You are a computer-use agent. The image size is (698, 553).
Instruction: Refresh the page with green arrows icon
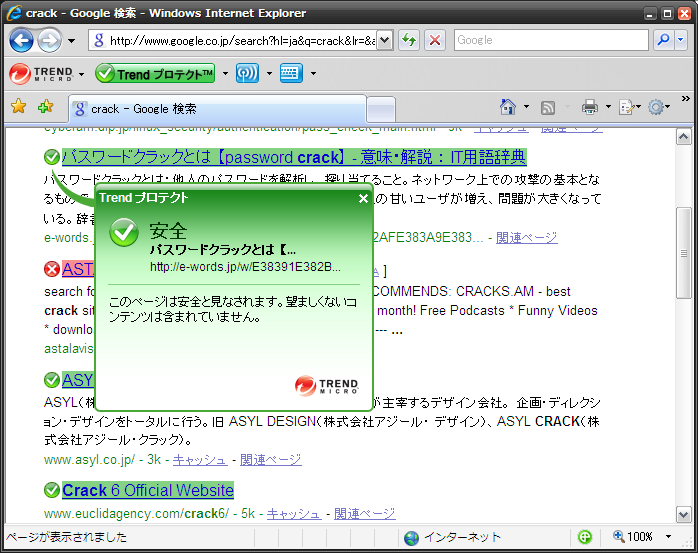pos(409,41)
